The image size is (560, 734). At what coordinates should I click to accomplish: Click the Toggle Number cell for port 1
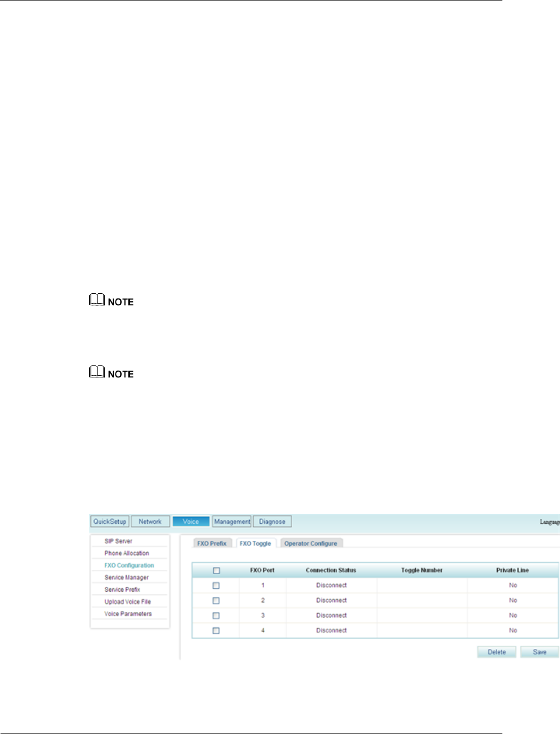pyautogui.click(x=422, y=586)
